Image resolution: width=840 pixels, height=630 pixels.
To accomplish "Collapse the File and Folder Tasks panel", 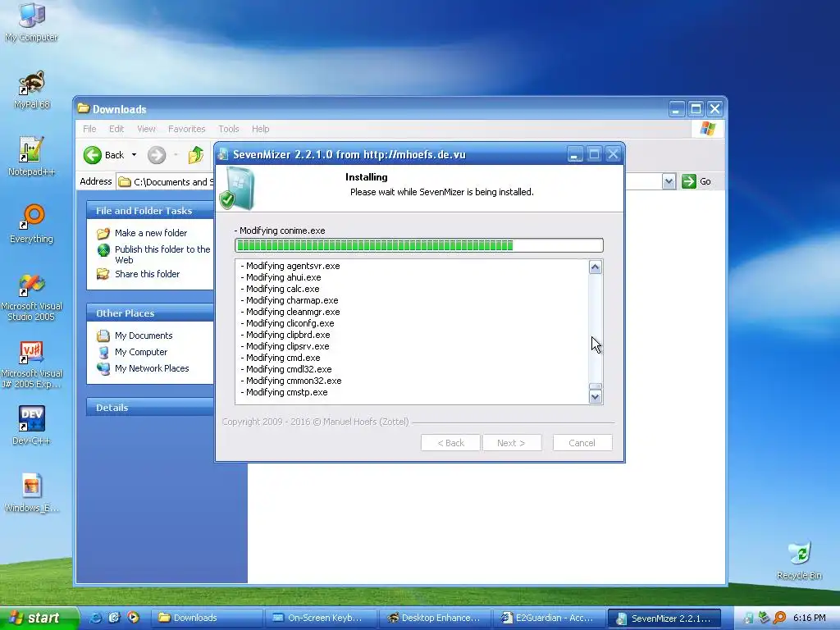I will (150, 211).
